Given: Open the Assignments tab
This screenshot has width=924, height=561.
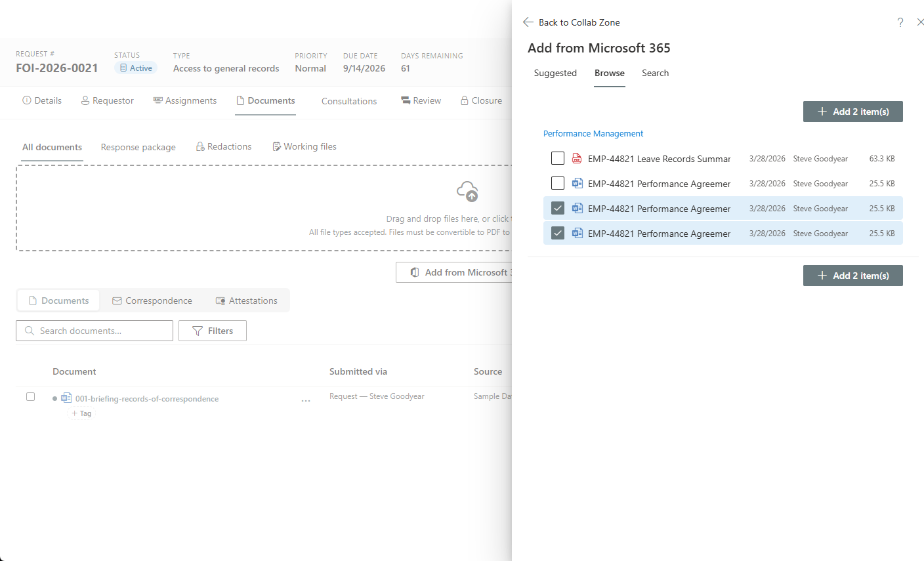Looking at the screenshot, I should click(185, 101).
